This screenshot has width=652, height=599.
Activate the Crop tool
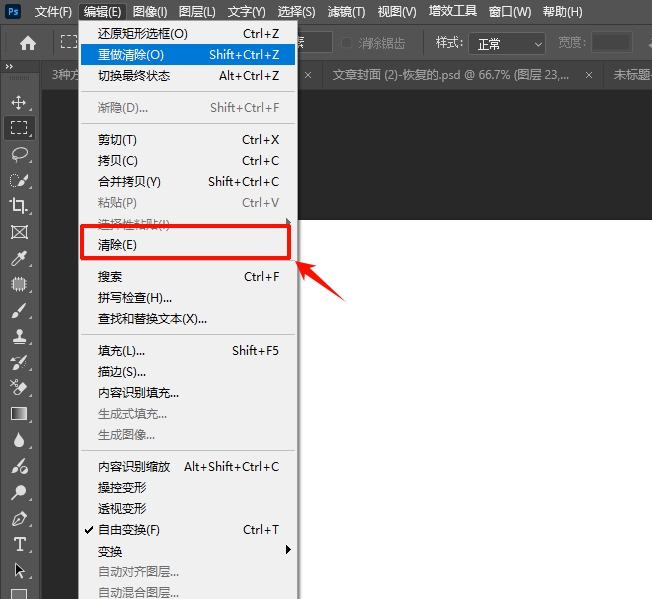19,206
